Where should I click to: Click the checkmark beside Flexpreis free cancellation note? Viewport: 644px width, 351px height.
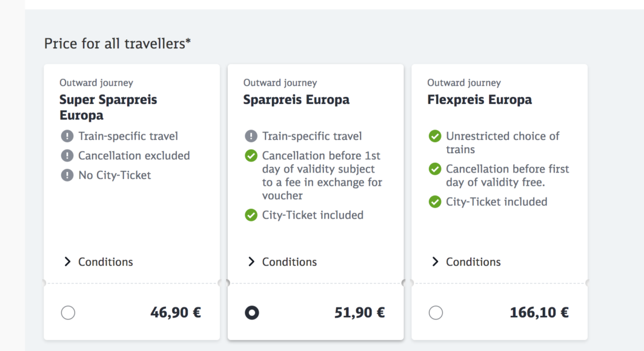tap(434, 169)
